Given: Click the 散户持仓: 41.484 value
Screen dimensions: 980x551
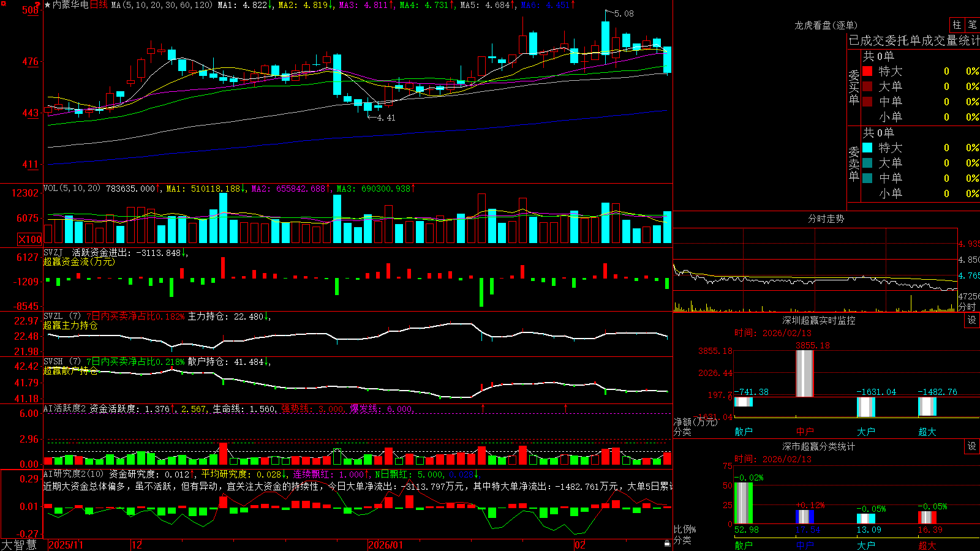Looking at the screenshot, I should point(226,362).
